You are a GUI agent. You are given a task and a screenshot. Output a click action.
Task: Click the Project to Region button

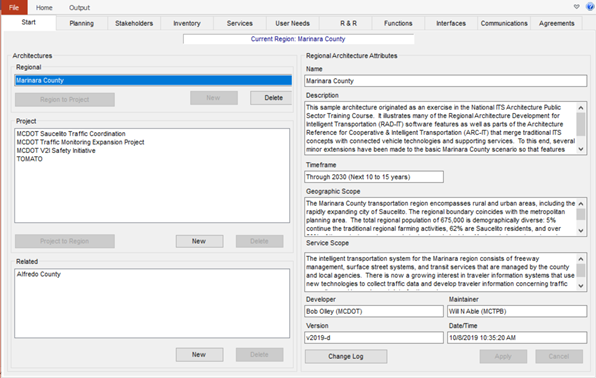(x=65, y=241)
